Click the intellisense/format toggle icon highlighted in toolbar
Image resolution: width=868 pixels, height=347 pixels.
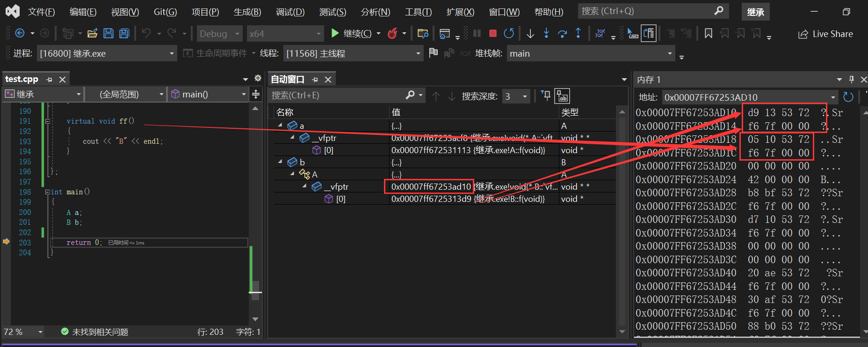point(649,33)
